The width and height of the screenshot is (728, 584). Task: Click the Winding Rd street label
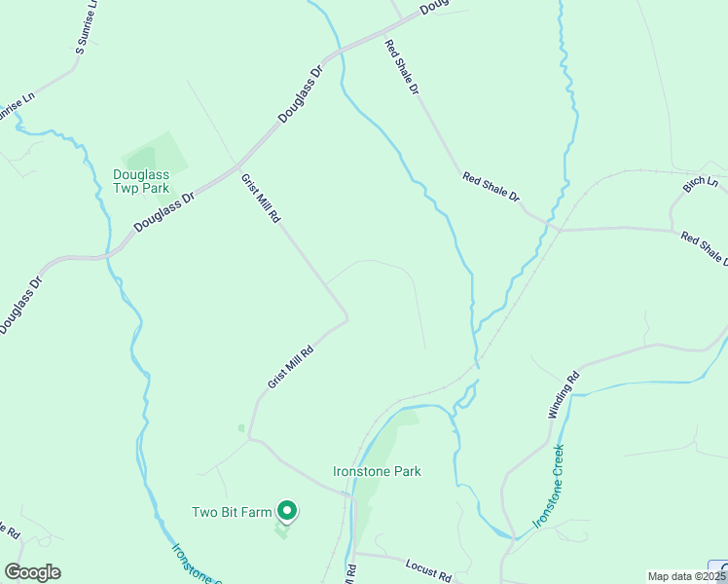click(x=564, y=394)
